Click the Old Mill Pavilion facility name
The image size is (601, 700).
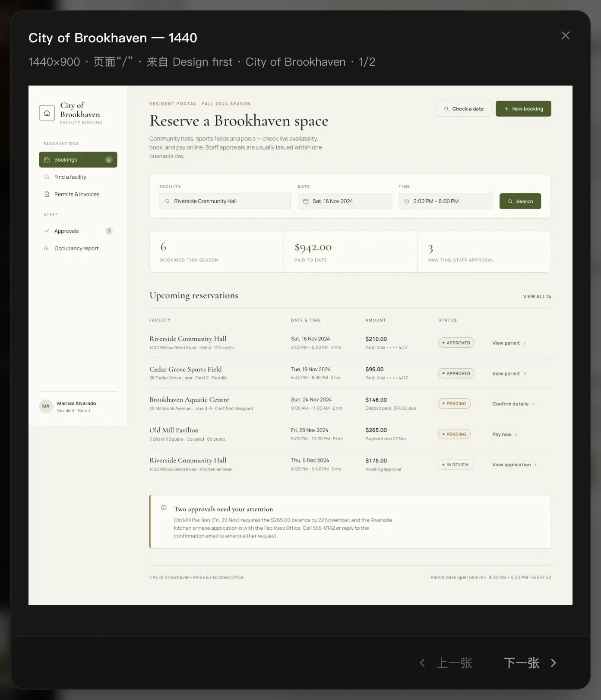click(x=174, y=430)
